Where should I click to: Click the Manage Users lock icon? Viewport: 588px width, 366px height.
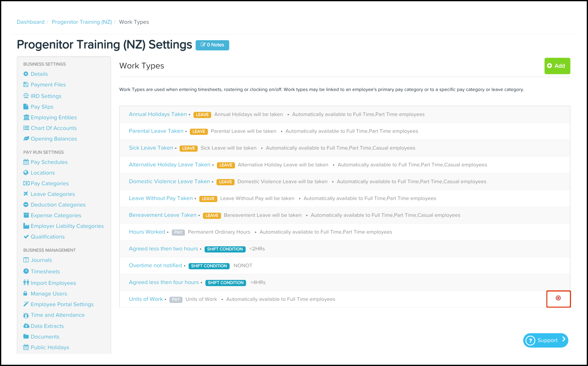[x=25, y=293]
